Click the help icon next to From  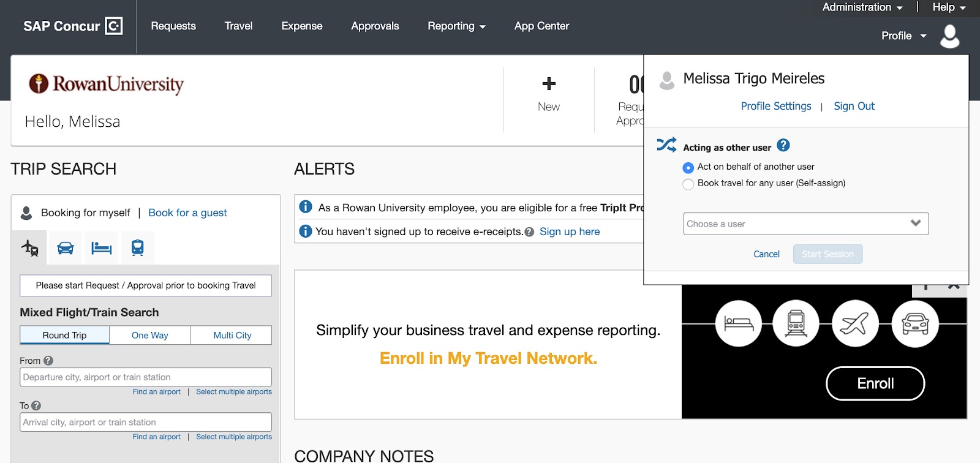[x=48, y=361]
